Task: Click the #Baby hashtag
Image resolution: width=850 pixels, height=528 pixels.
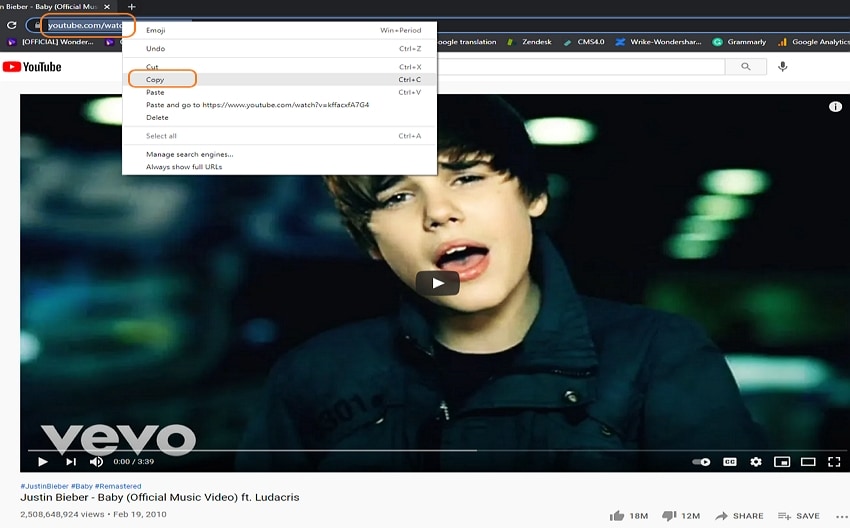Action: tap(82, 486)
